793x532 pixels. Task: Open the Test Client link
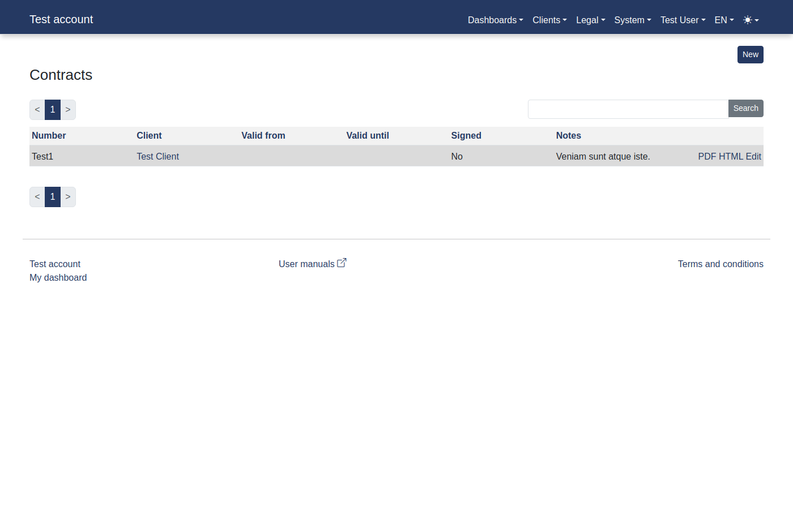pyautogui.click(x=157, y=157)
